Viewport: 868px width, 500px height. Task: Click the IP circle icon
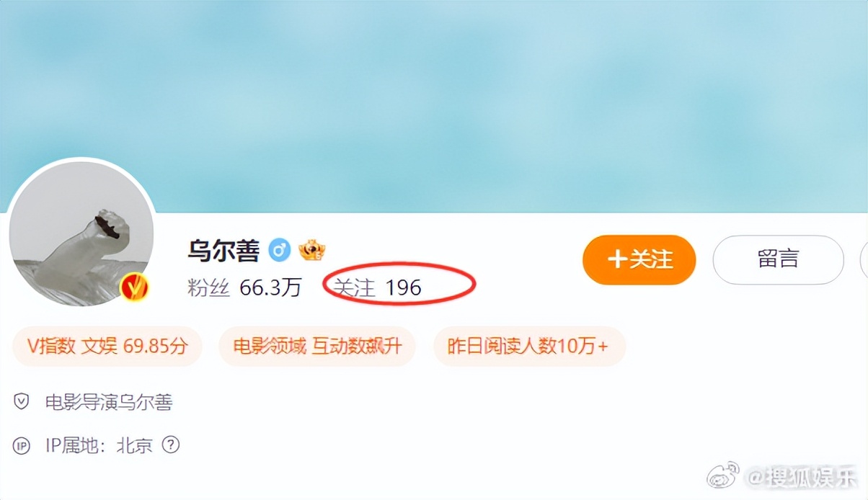tap(22, 446)
